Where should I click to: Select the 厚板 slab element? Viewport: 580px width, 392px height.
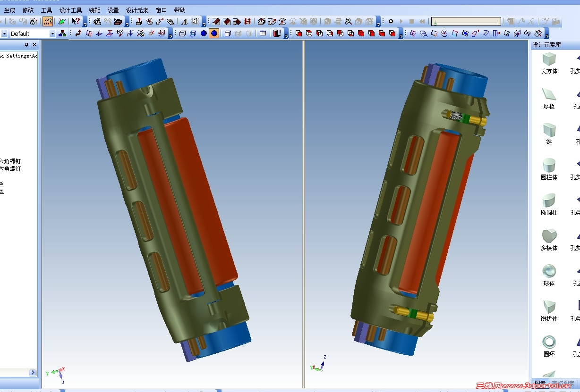(x=549, y=99)
